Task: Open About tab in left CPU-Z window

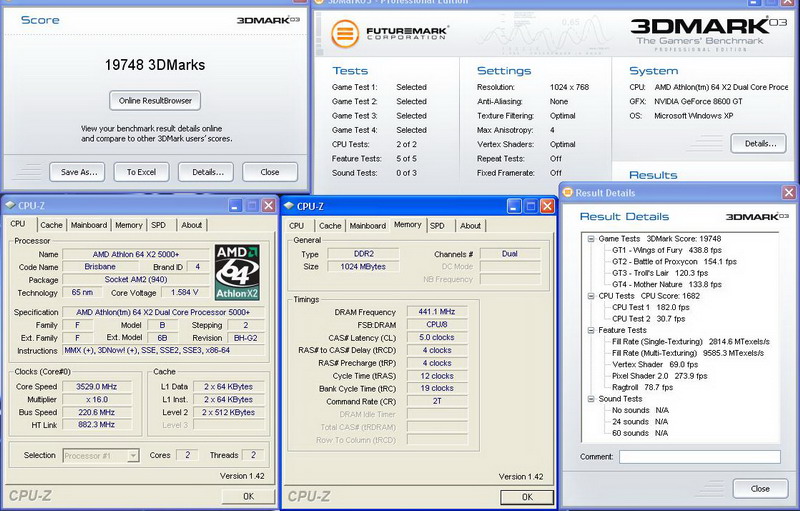Action: 192,225
